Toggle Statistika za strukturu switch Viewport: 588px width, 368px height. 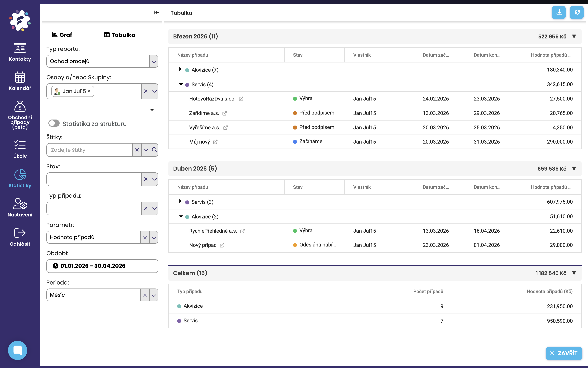click(x=54, y=123)
